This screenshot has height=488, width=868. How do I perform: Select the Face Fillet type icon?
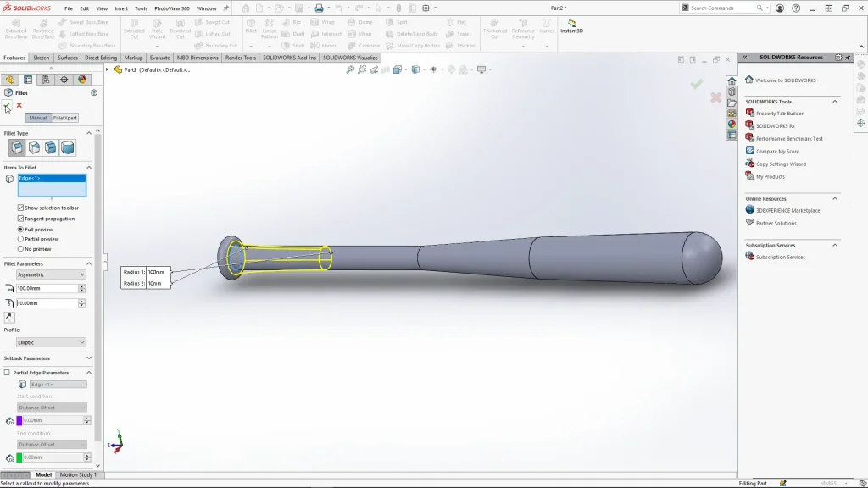[x=51, y=147]
